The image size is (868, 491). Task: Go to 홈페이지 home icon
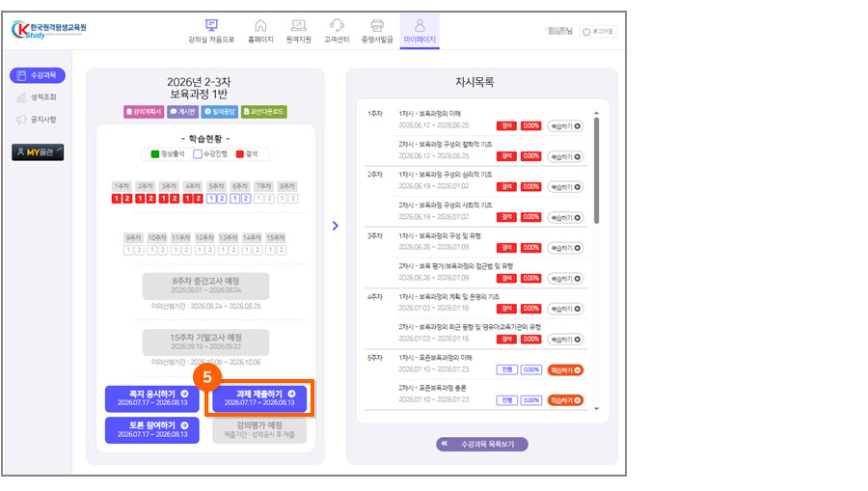tap(260, 31)
